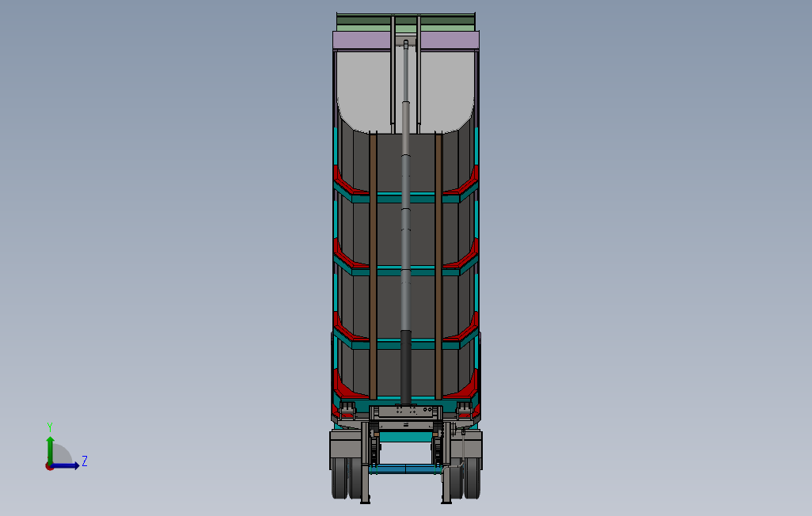Select the green panel above purple beam
The width and height of the screenshot is (812, 516).
coord(405,23)
